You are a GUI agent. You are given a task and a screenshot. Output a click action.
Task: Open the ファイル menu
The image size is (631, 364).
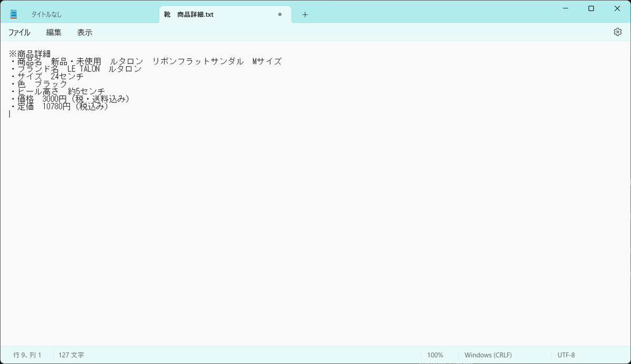tap(19, 32)
